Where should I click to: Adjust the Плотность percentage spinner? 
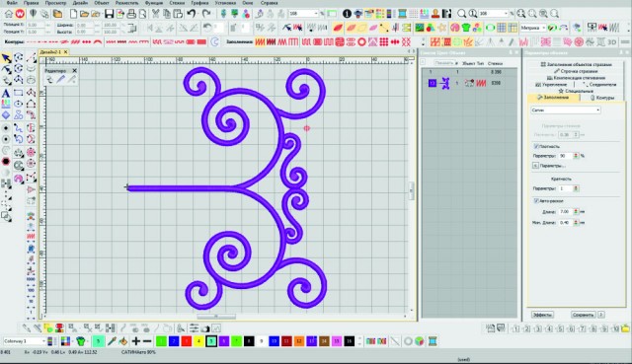(x=576, y=156)
